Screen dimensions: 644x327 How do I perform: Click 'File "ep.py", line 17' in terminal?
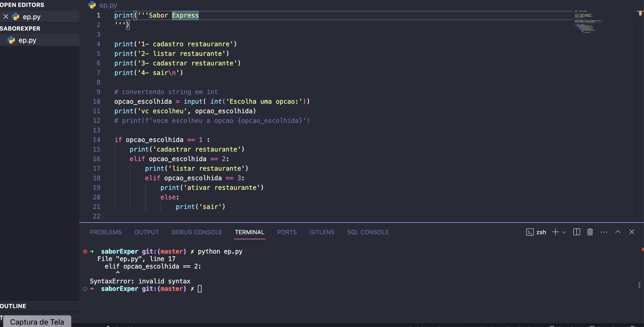coord(136,259)
